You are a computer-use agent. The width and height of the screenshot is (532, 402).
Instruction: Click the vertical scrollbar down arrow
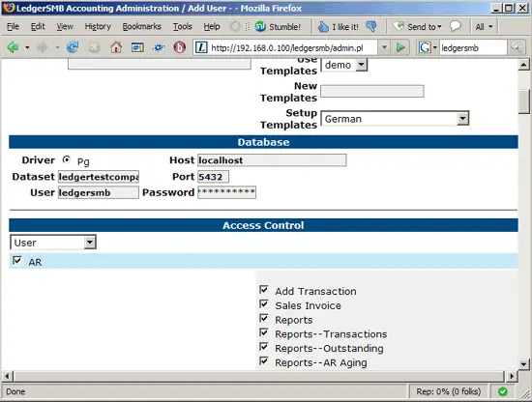(x=524, y=364)
